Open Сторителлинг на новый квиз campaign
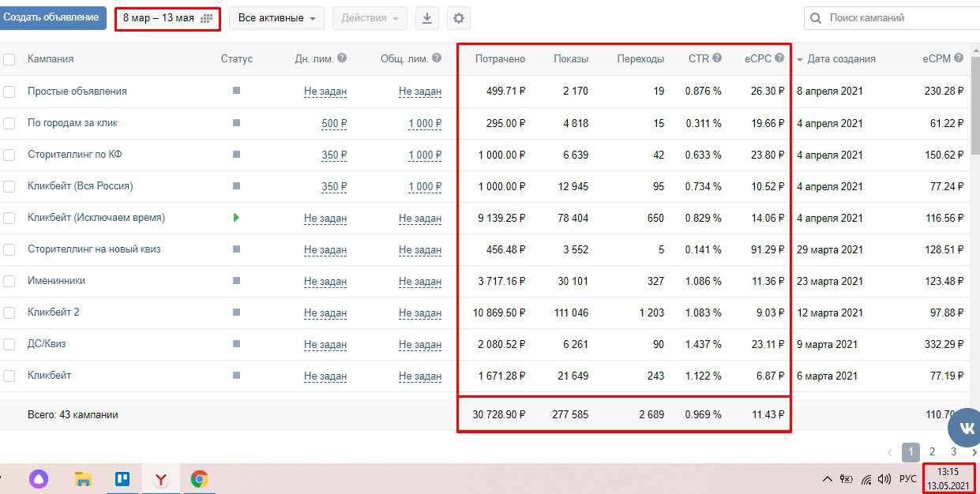The image size is (980, 494). (x=94, y=249)
